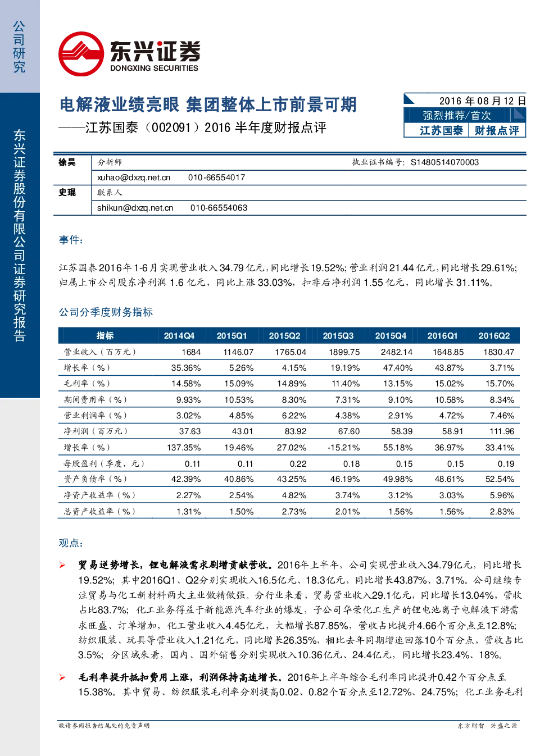Viewport: 558px width, 756px height.
Task: Click footer note 敬请参阅报告结尾处的免责声明
Action: coord(105,726)
